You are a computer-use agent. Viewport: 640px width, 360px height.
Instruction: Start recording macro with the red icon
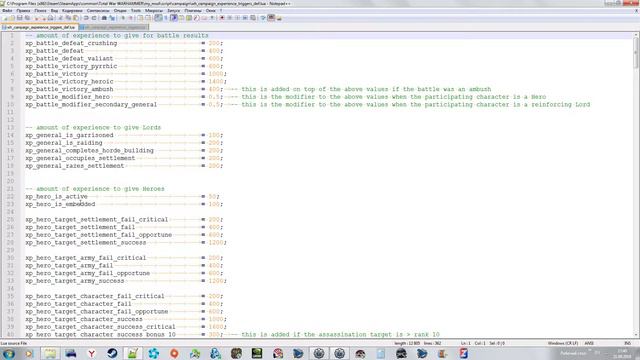coord(222,18)
